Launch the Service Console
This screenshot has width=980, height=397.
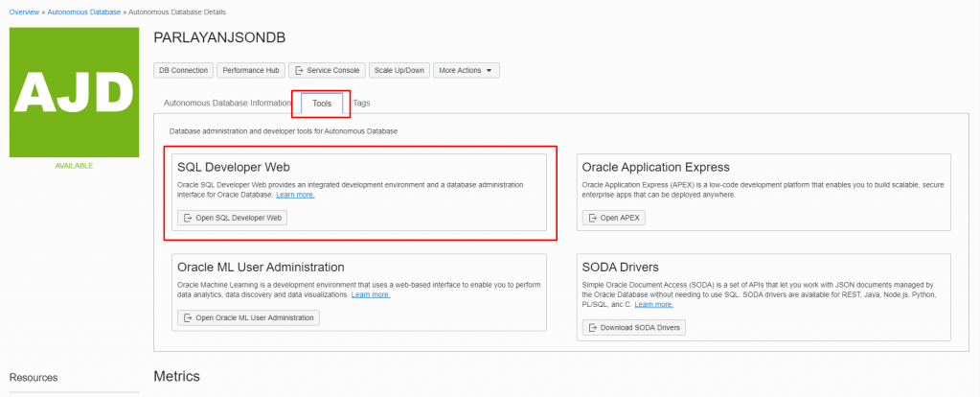click(x=327, y=70)
